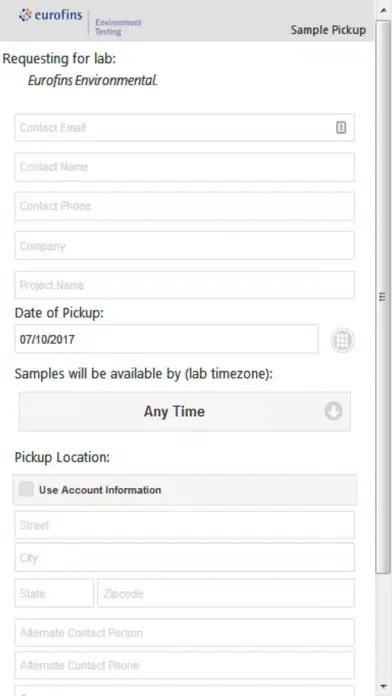
Task: Check Use Account Information checkbox
Action: click(x=26, y=490)
